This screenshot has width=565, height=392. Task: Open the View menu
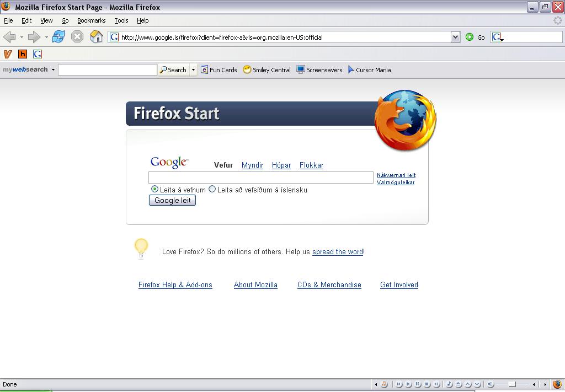pyautogui.click(x=46, y=20)
